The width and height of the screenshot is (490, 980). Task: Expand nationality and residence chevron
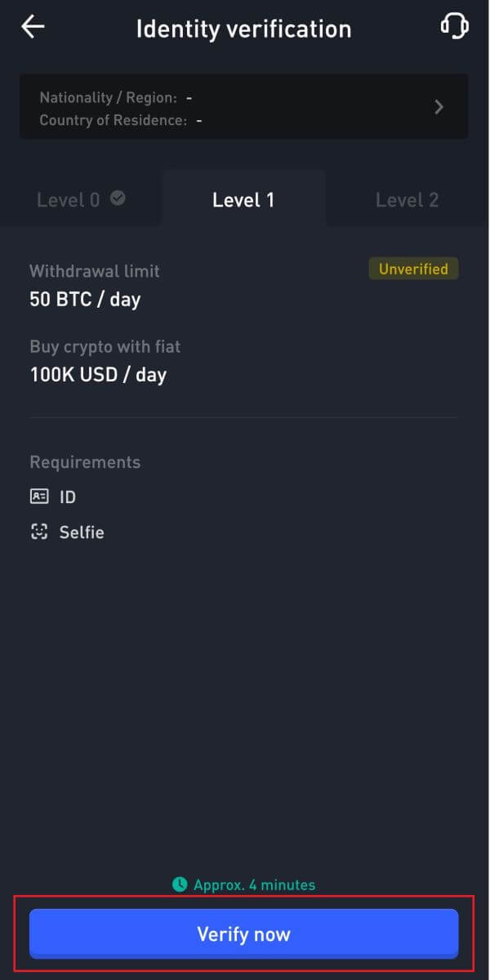[x=439, y=107]
